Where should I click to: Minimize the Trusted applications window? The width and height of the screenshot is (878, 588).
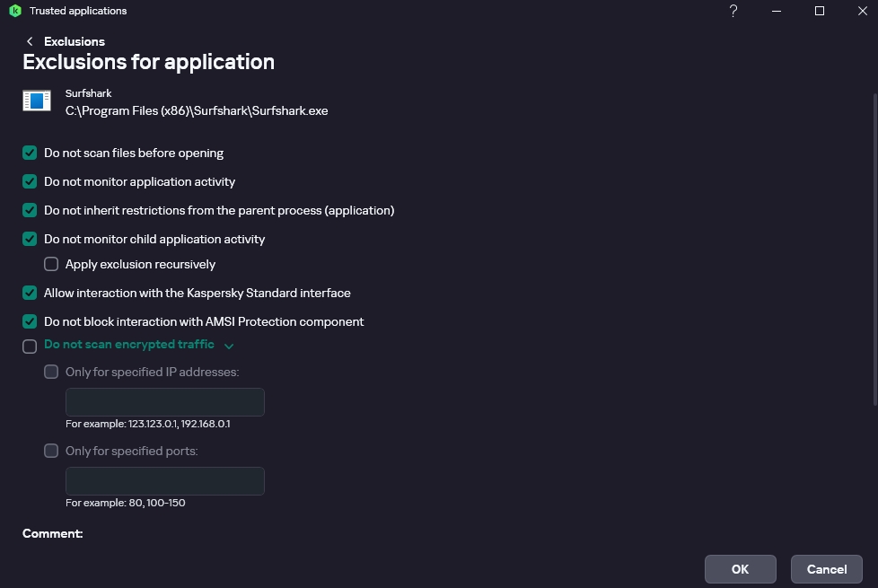[777, 11]
